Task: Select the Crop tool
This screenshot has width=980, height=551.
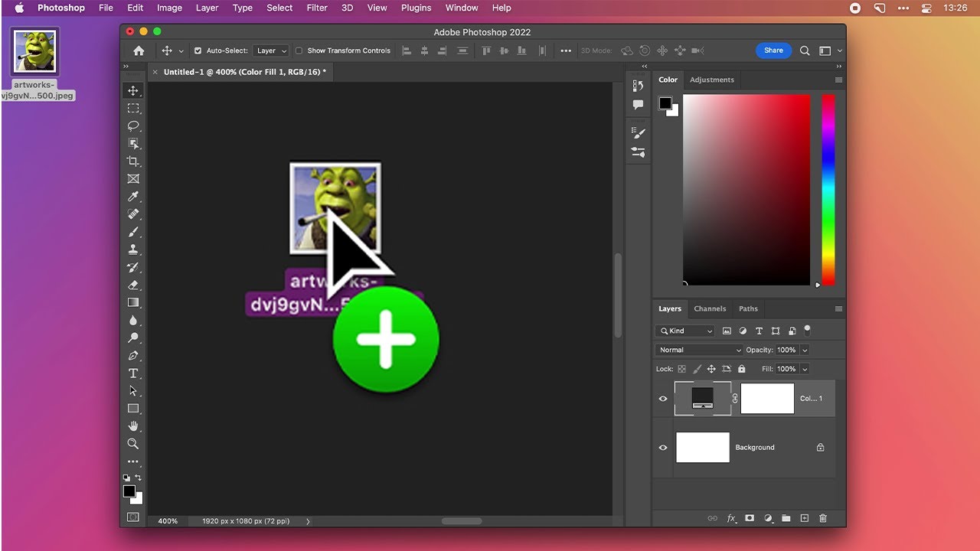Action: point(133,161)
